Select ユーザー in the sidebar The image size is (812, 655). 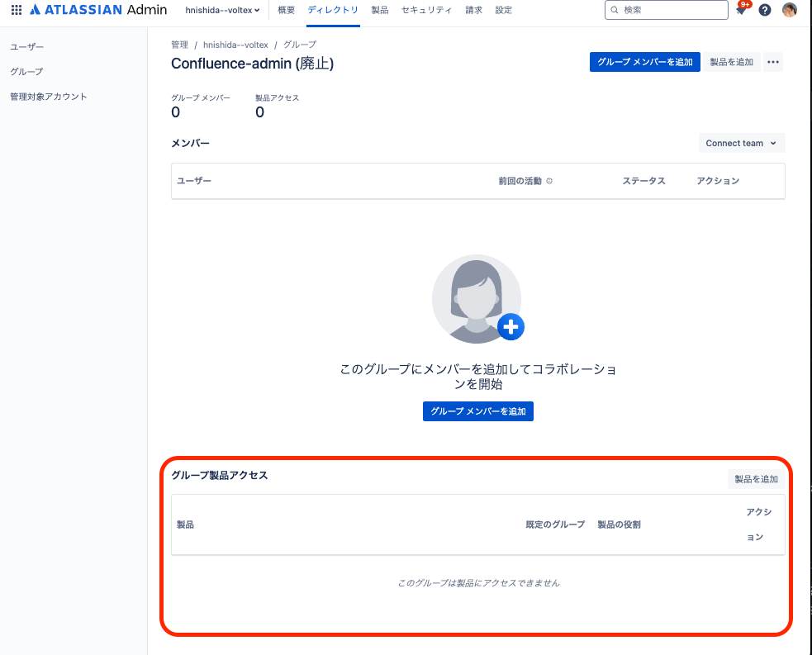[x=27, y=46]
